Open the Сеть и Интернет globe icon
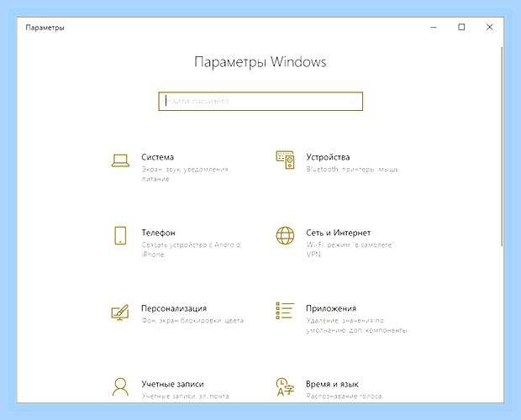The image size is (521, 420). [285, 236]
